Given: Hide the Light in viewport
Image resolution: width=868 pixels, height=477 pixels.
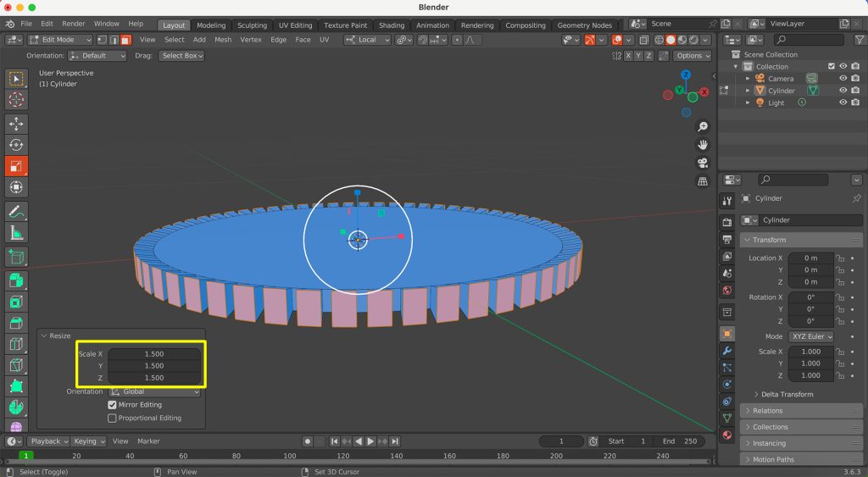Looking at the screenshot, I should (x=843, y=103).
